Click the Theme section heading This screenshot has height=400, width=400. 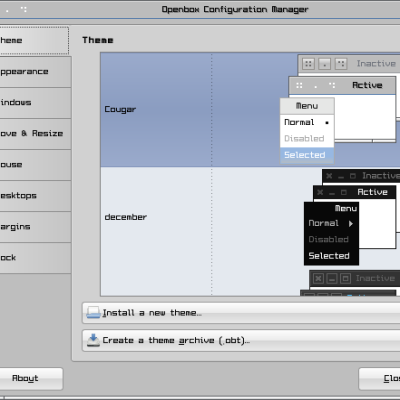pyautogui.click(x=98, y=40)
